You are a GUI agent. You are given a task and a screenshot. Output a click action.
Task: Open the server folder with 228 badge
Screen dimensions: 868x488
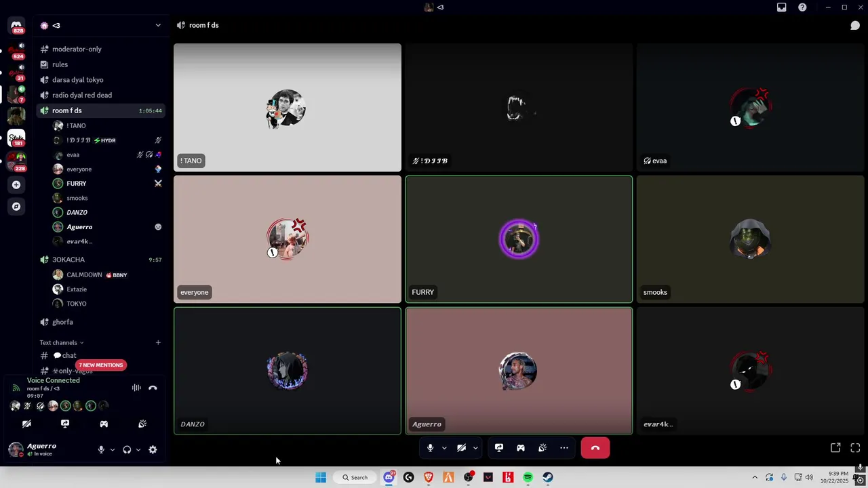click(x=16, y=161)
